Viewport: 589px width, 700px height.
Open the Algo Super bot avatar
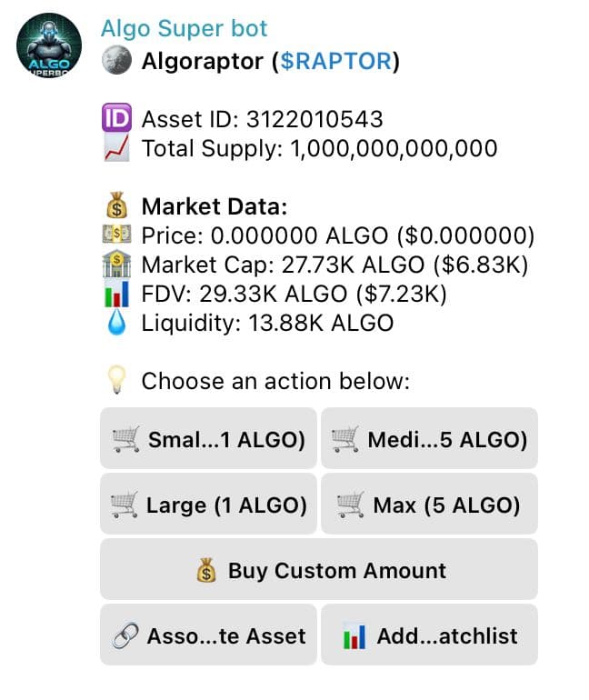(x=49, y=45)
